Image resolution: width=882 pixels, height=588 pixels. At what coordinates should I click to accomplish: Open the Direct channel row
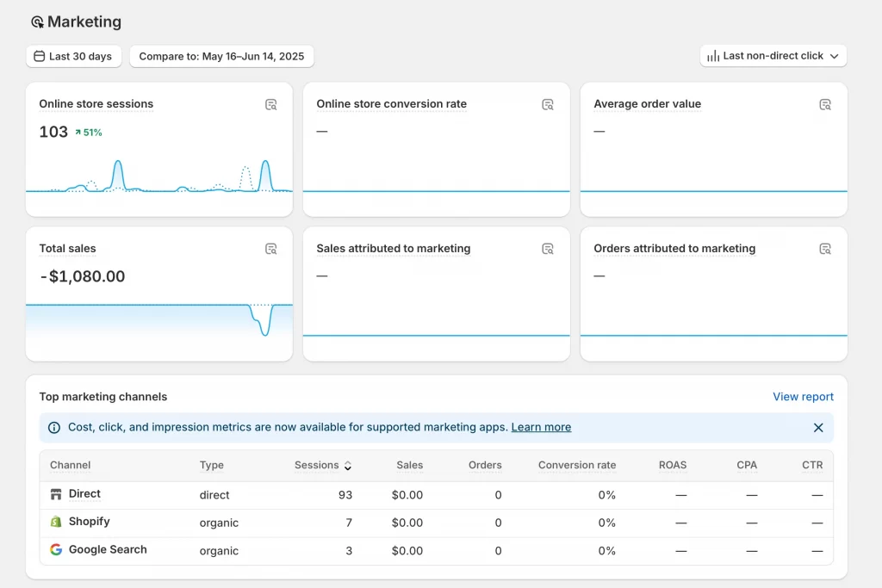(x=437, y=495)
